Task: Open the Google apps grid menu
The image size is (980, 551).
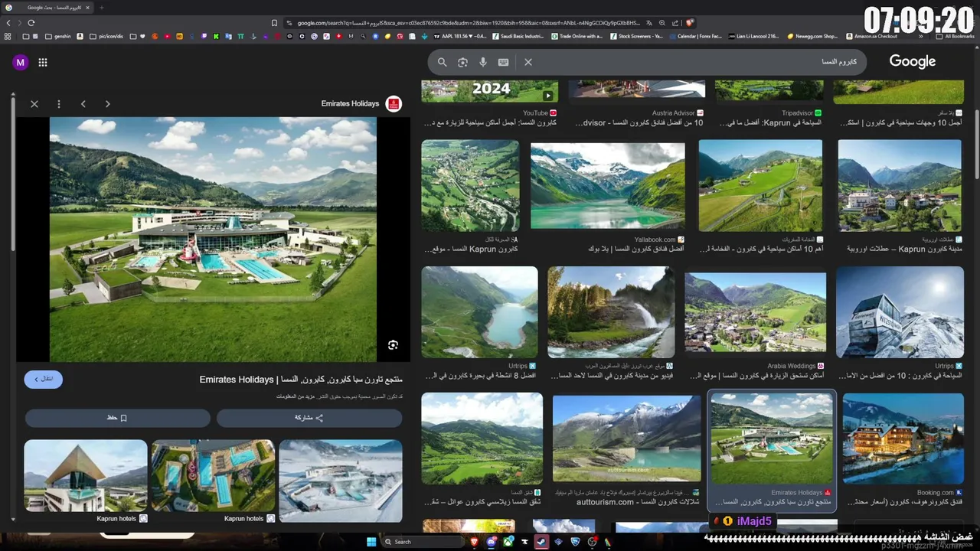Action: [x=43, y=63]
